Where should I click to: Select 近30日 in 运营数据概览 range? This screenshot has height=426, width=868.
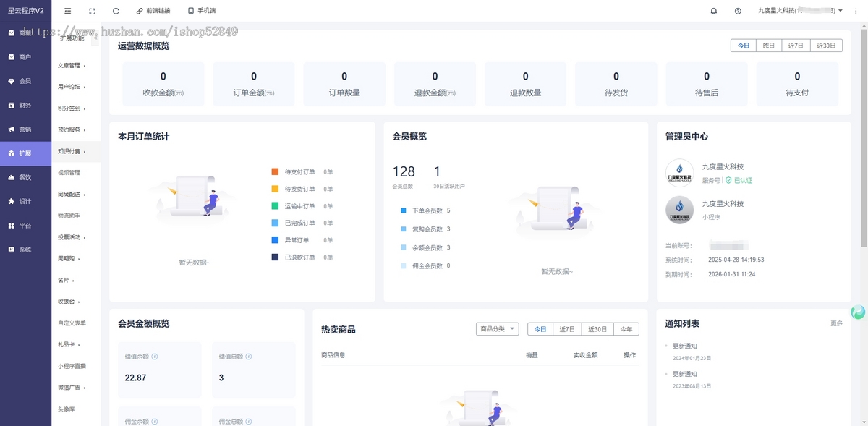[x=826, y=46]
